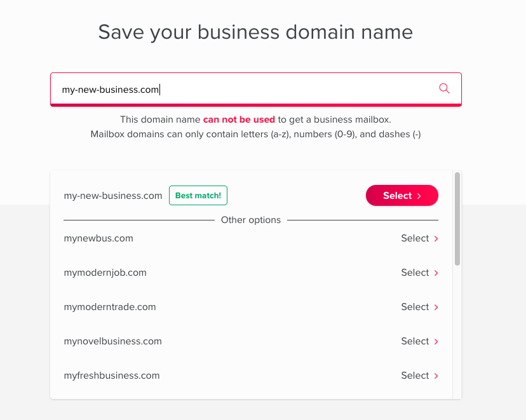This screenshot has width=526, height=420.
Task: Click the chevron arrow beside mymodernjob.com Select
Action: coord(436,273)
